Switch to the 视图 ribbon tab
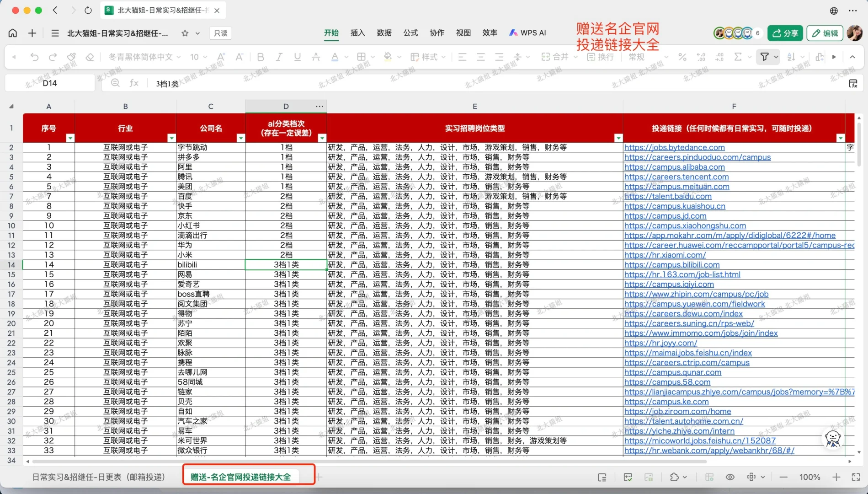Screen dimensions: 868x494 (x=463, y=33)
